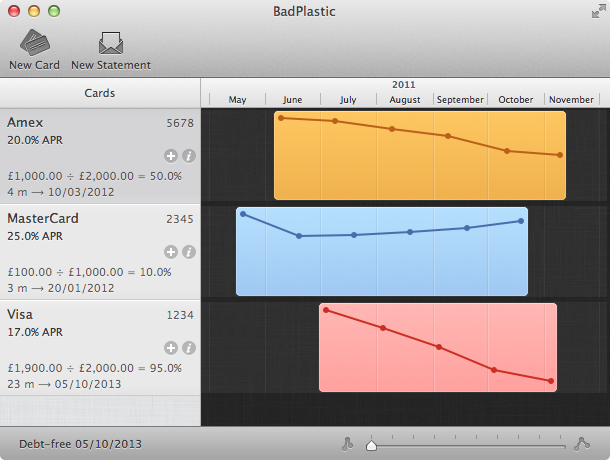This screenshot has width=610, height=460.
Task: Click Amex utilization £1,000.00 ÷ £2,000.00 = 50.0%
Action: [95, 176]
